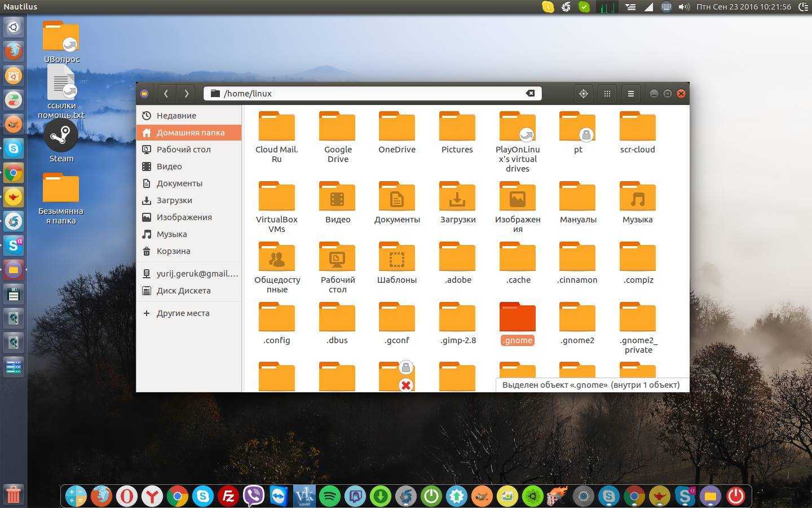The height and width of the screenshot is (508, 812).
Task: Launch Steam from the desktop shortcut
Action: click(x=61, y=137)
